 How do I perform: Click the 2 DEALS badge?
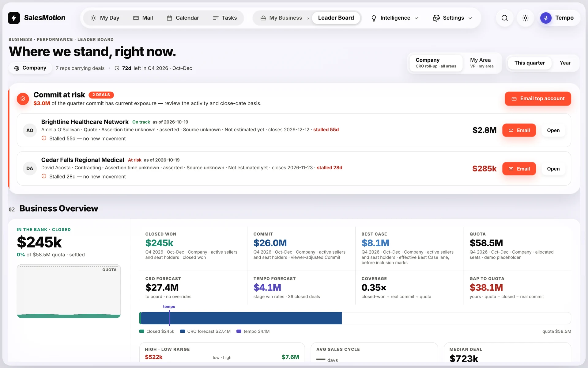[x=101, y=95]
